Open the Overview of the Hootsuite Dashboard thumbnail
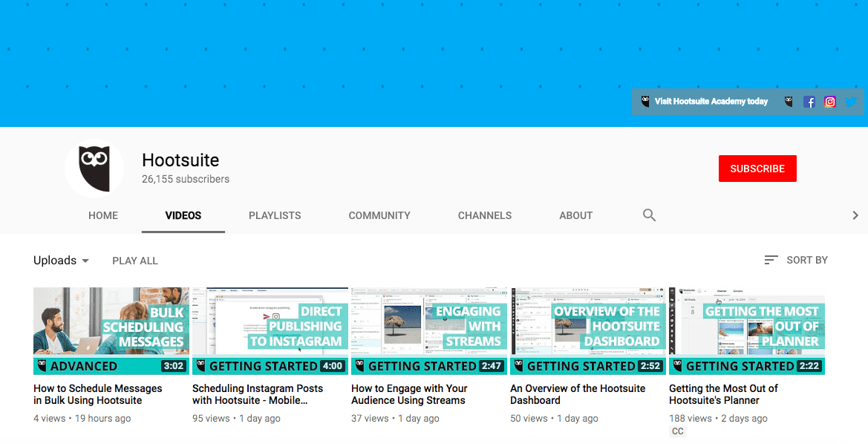Screen dimensions: 868x444 point(588,331)
